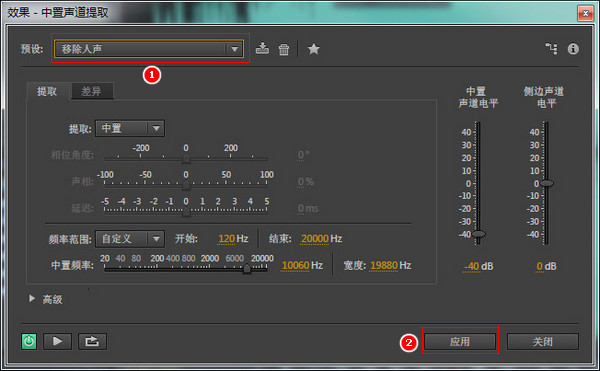Toggle loop playback icon
The height and width of the screenshot is (371, 600).
pos(92,341)
